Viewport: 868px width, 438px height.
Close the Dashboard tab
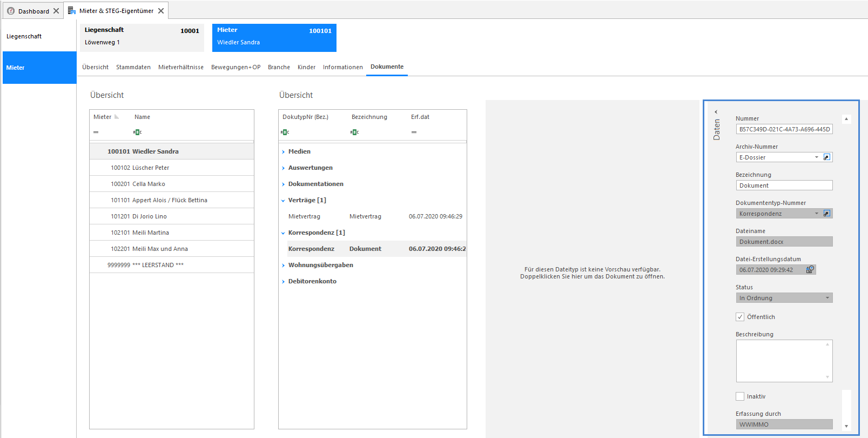56,11
